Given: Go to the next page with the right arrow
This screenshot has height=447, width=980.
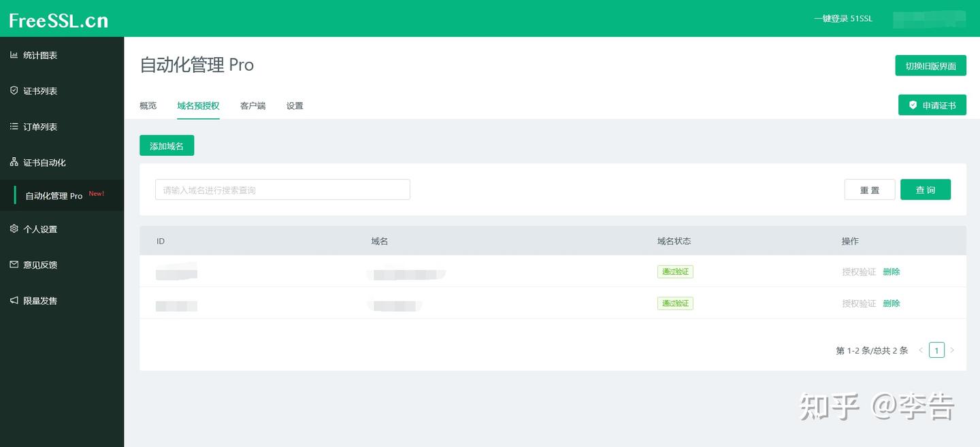Looking at the screenshot, I should point(952,350).
